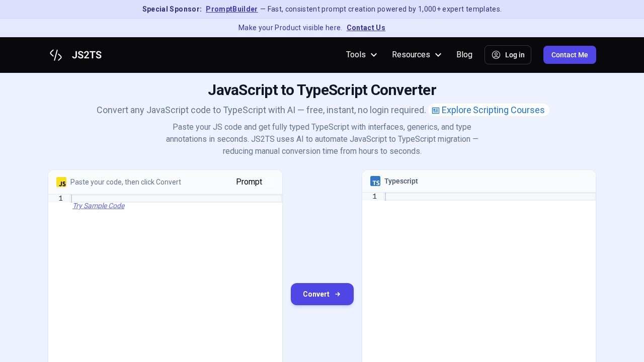This screenshot has height=362, width=644.
Task: Open the Tools menu
Action: (x=361, y=55)
